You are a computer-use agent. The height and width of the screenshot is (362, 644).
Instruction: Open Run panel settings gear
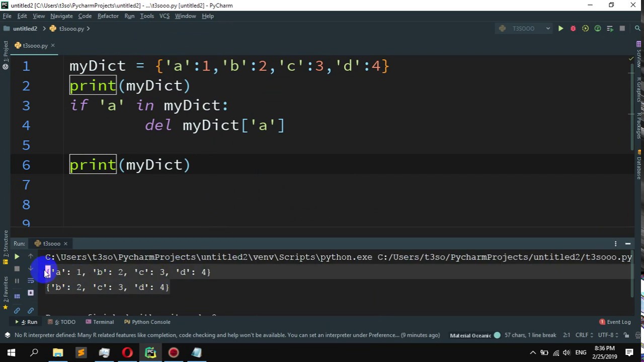point(615,244)
